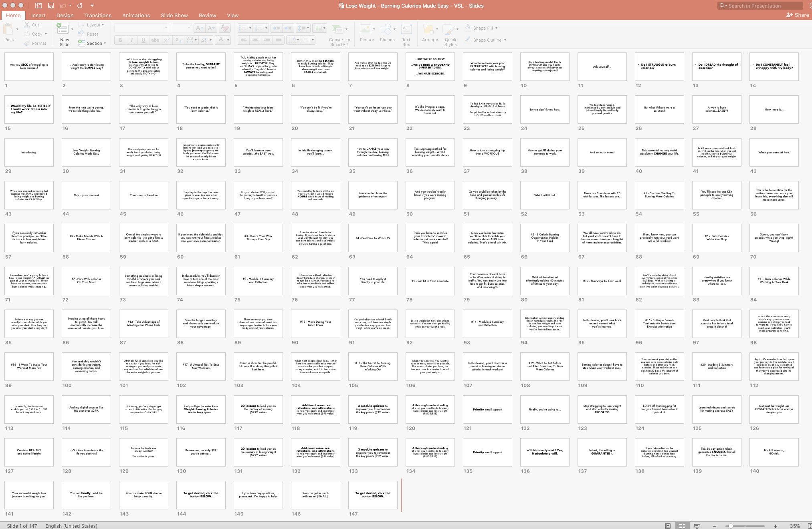Click the Share button
Image resolution: width=812 pixels, height=529 pixels.
pyautogui.click(x=798, y=15)
